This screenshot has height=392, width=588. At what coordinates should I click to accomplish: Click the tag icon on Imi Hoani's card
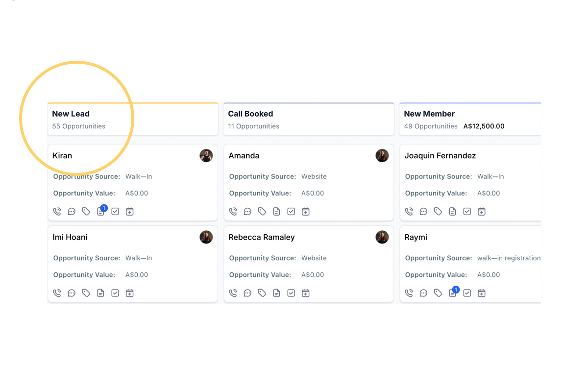tap(86, 293)
